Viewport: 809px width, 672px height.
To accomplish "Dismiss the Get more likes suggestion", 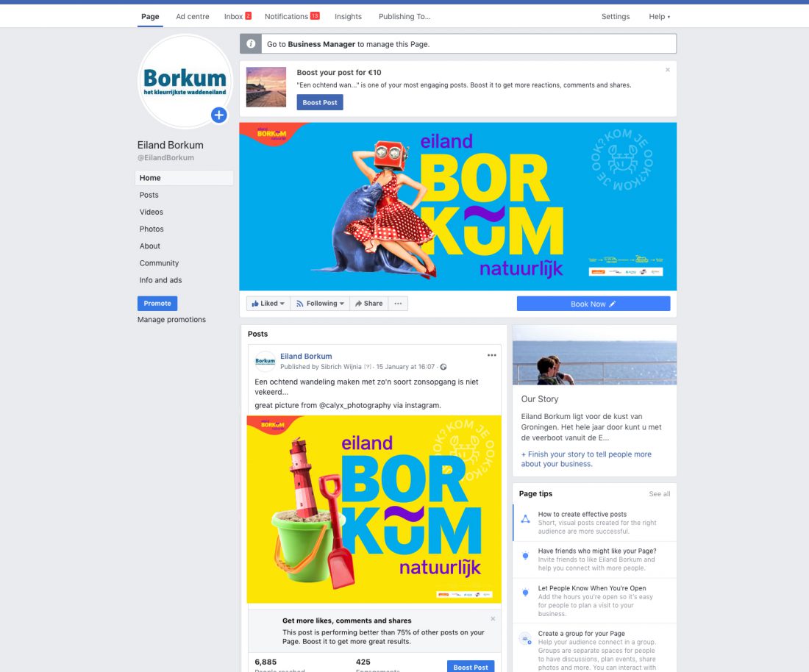I will pyautogui.click(x=493, y=618).
